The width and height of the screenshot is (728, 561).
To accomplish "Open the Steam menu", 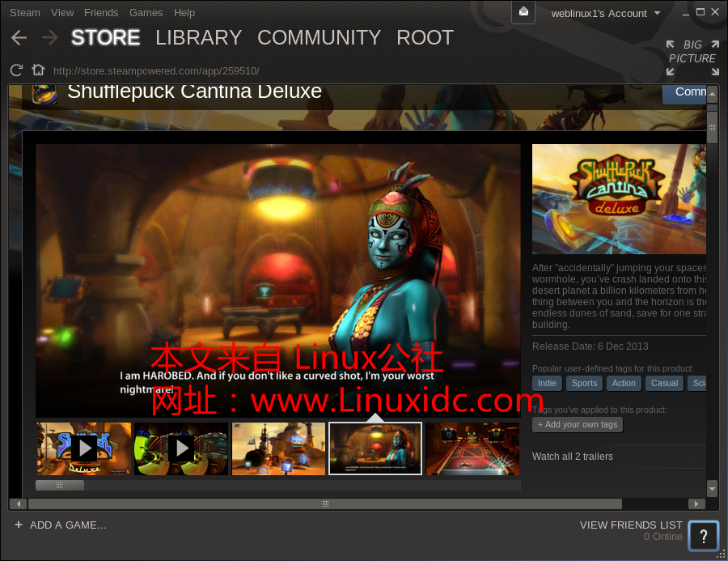I will [x=25, y=13].
